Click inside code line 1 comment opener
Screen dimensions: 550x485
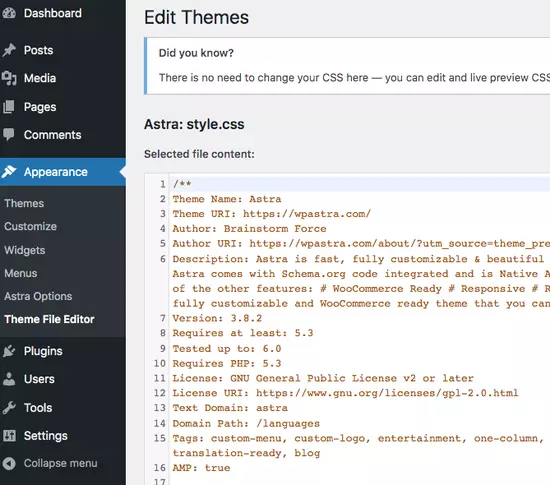(182, 184)
